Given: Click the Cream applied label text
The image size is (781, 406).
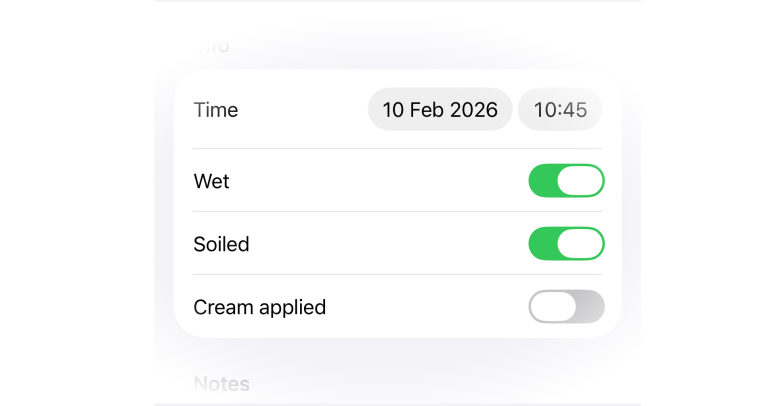Looking at the screenshot, I should pyautogui.click(x=260, y=307).
